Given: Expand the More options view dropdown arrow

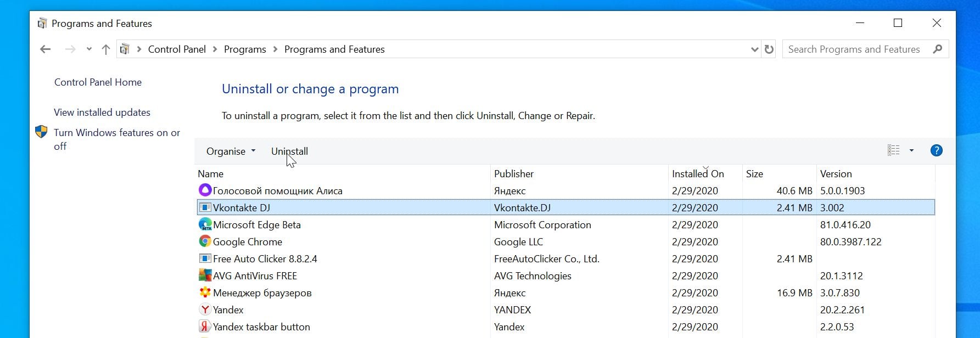Looking at the screenshot, I should (911, 150).
